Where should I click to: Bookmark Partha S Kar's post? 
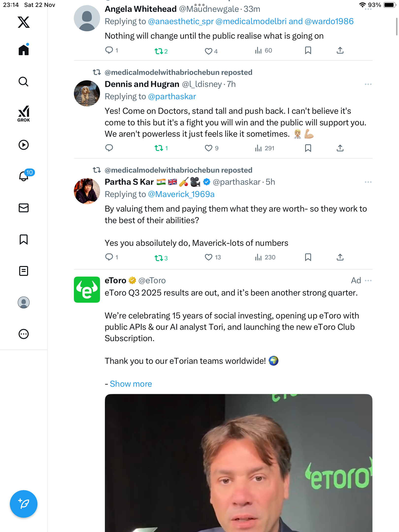point(308,257)
